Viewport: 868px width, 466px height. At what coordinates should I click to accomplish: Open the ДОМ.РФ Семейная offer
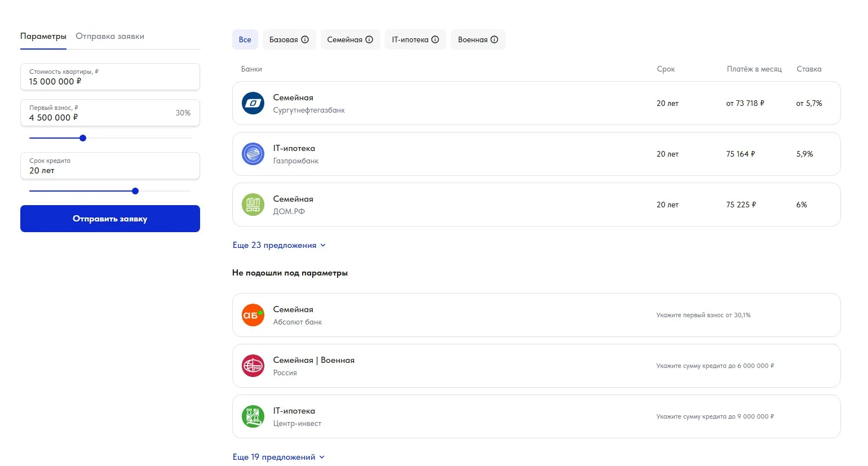coord(536,205)
